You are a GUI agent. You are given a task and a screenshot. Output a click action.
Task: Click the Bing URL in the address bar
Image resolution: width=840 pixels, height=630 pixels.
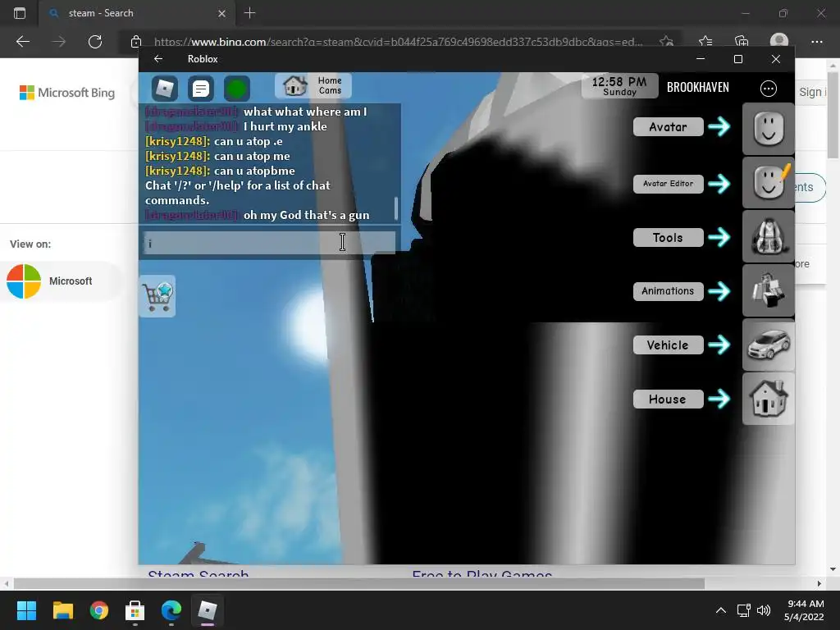398,42
